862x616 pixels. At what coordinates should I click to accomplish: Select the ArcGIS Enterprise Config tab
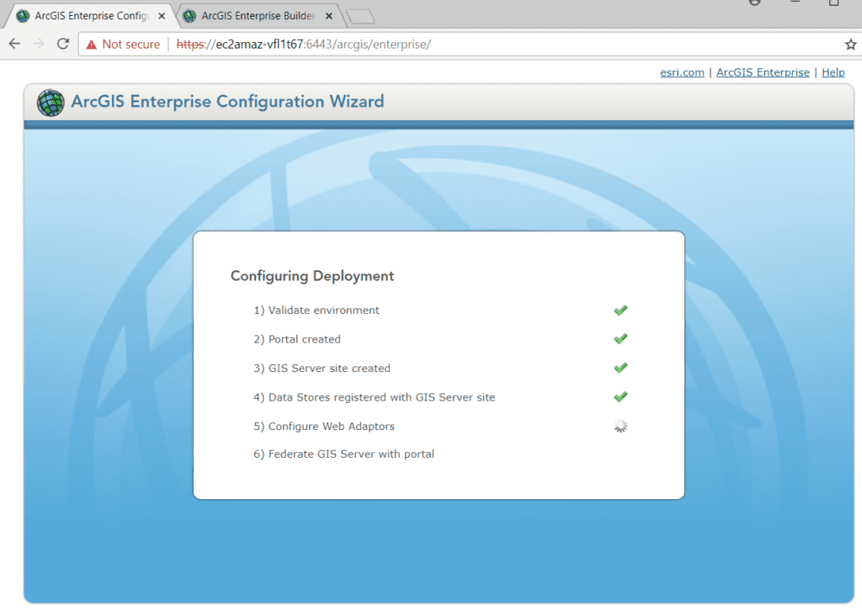coord(92,16)
